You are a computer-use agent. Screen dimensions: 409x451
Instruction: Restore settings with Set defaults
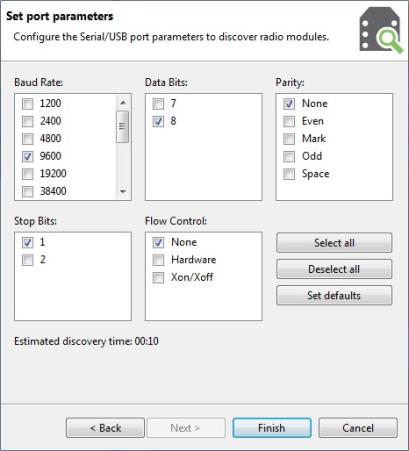click(x=334, y=295)
